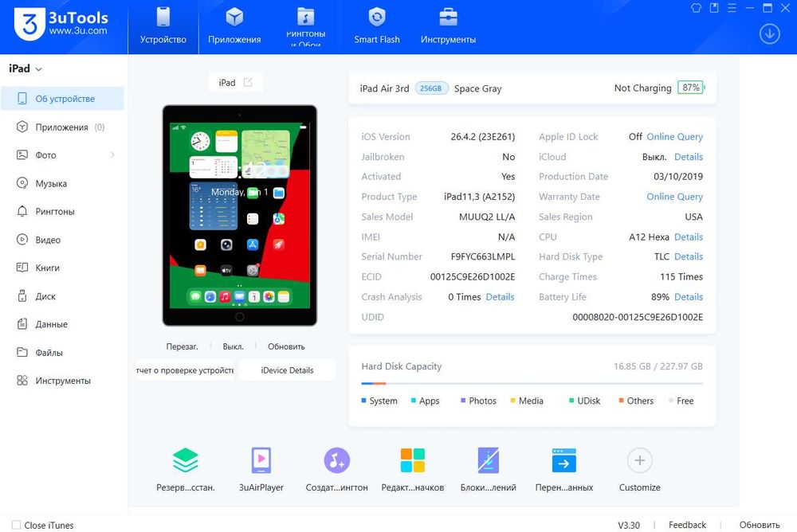
Task: Open Диск in the sidebar
Action: [x=62, y=296]
